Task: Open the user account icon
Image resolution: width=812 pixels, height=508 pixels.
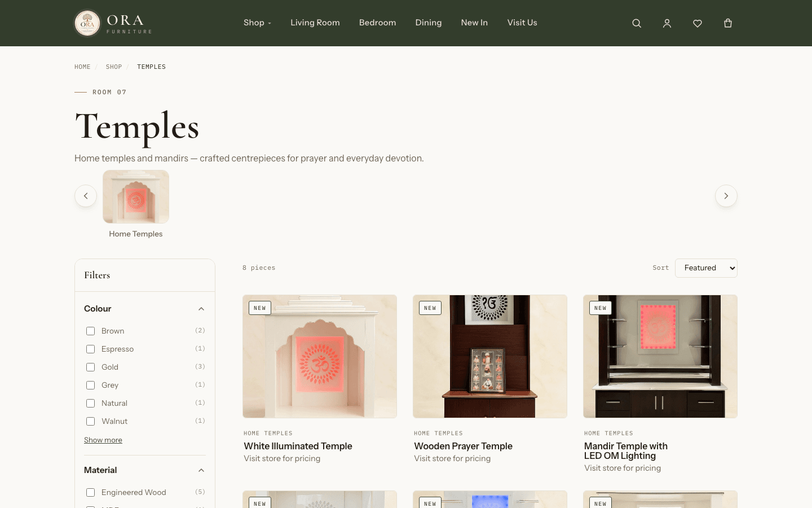Action: point(667,23)
